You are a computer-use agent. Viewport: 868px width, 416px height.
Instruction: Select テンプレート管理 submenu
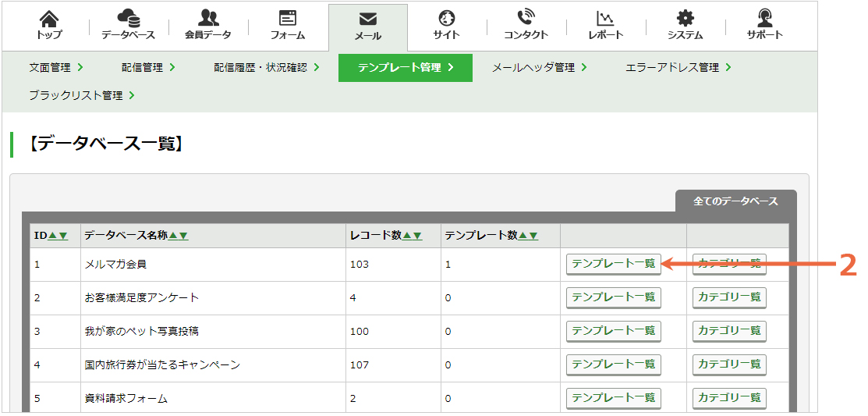(406, 68)
